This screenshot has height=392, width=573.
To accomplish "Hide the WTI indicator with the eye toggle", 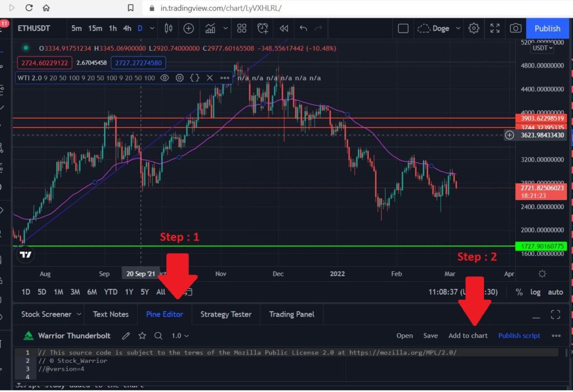I will tap(164, 78).
